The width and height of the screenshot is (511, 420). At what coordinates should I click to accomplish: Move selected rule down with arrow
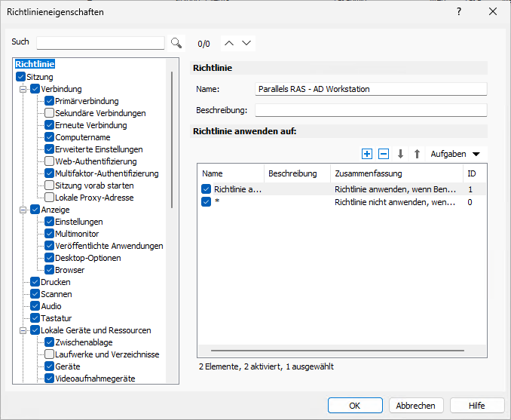[400, 154]
